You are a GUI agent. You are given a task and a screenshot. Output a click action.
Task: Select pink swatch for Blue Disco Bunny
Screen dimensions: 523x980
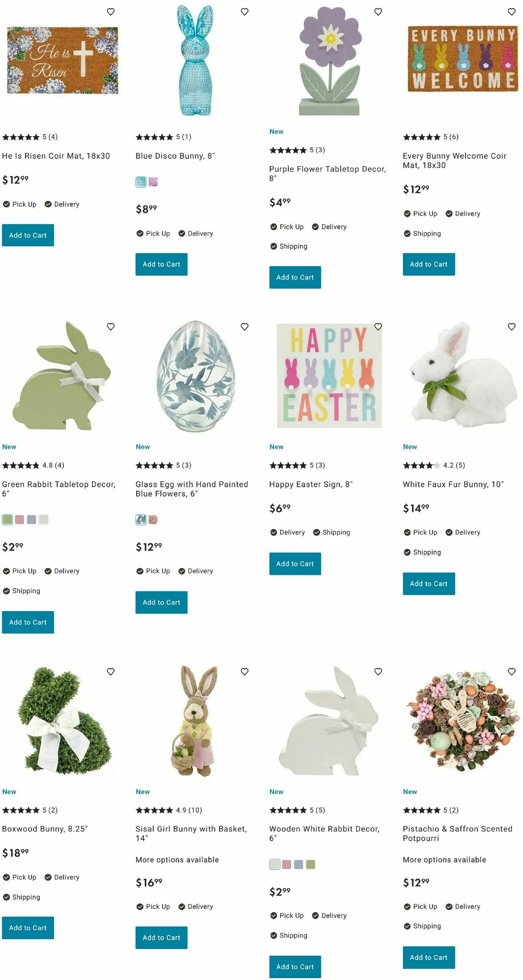[153, 182]
